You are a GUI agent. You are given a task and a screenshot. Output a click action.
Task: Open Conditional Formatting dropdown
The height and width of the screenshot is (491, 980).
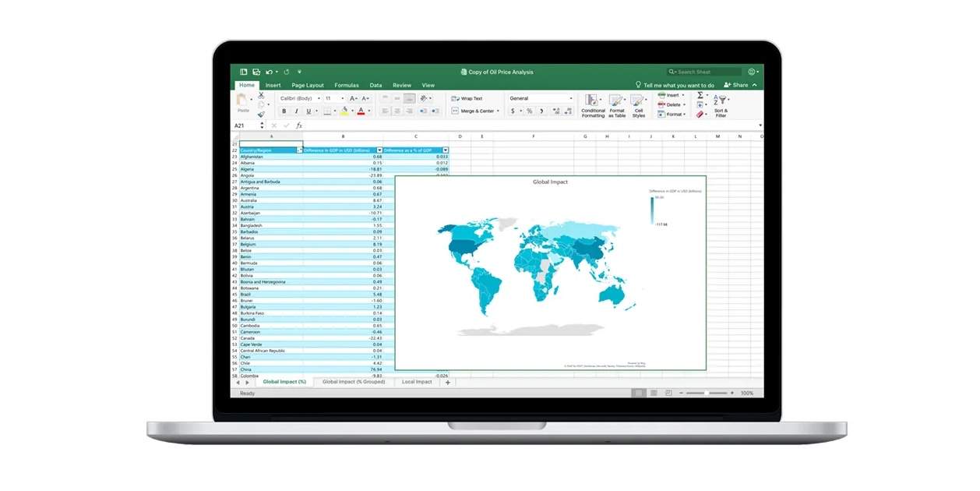[593, 106]
